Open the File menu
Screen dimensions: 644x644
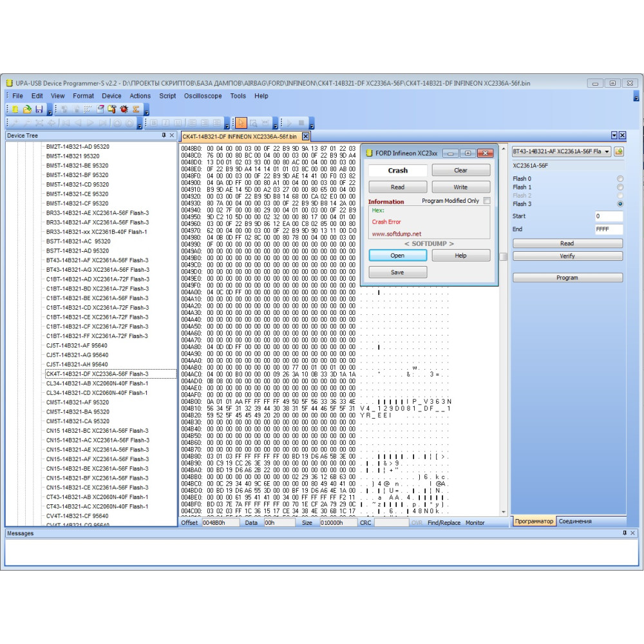tap(17, 96)
